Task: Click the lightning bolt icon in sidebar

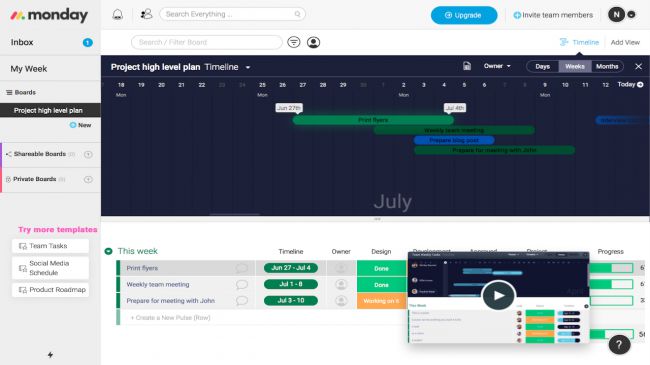Action: click(50, 355)
